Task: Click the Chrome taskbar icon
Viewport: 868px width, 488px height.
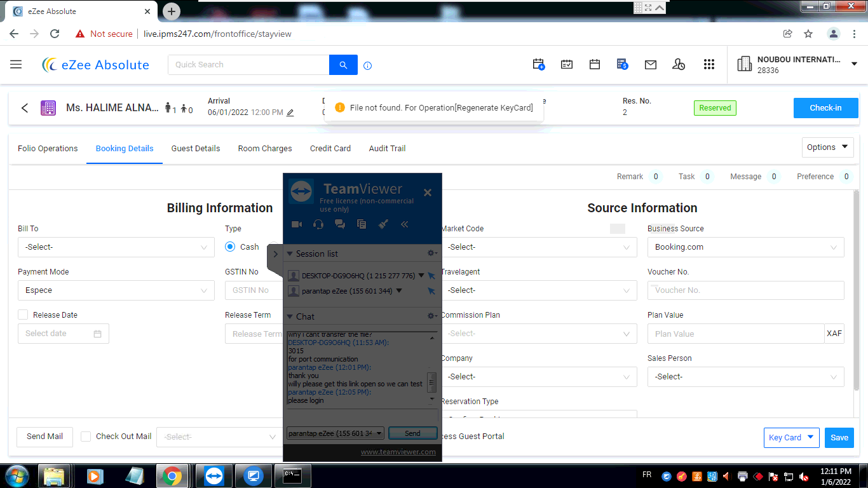Action: pyautogui.click(x=171, y=475)
